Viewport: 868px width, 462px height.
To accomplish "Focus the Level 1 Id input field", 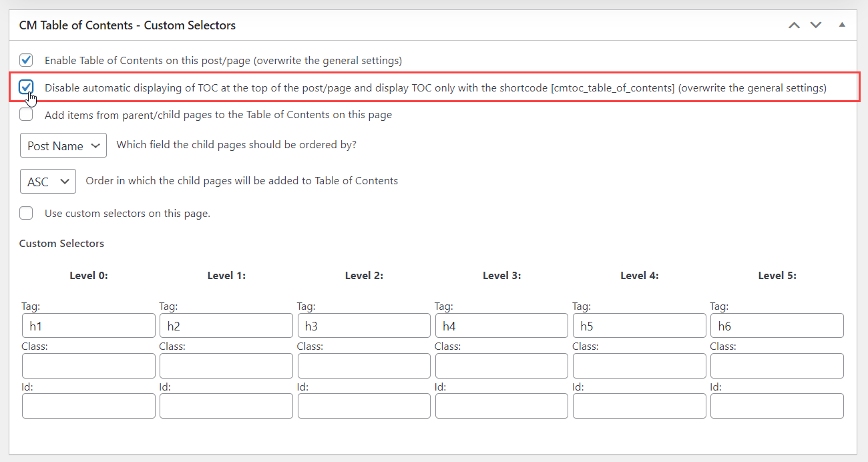I will pos(226,406).
